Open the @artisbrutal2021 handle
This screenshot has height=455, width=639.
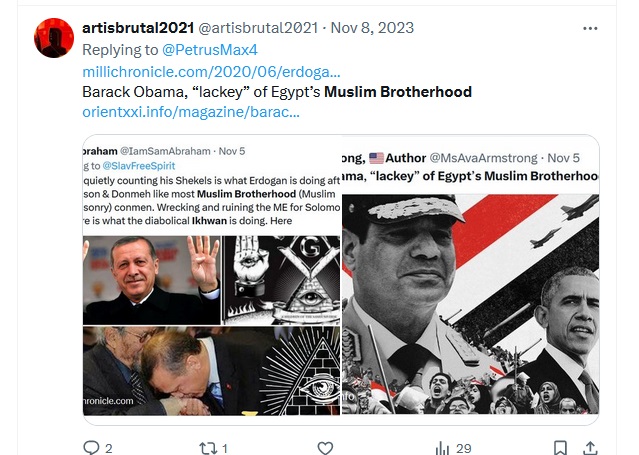pos(258,28)
